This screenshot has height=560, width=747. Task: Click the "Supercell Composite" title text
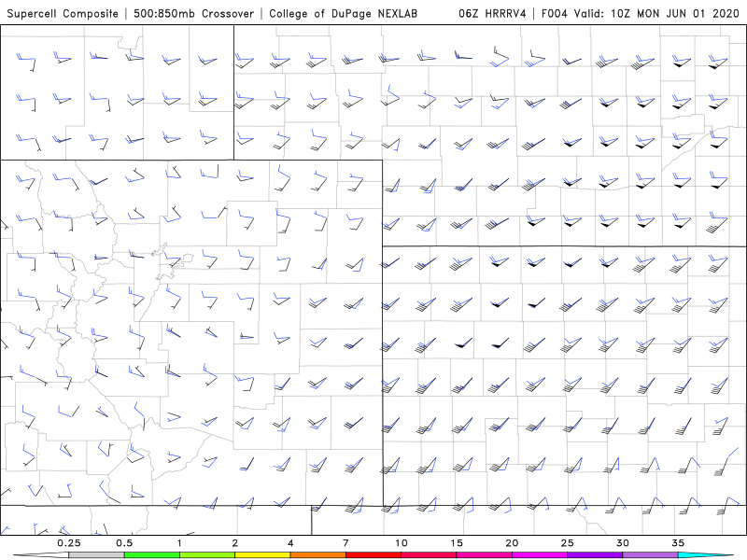click(63, 14)
